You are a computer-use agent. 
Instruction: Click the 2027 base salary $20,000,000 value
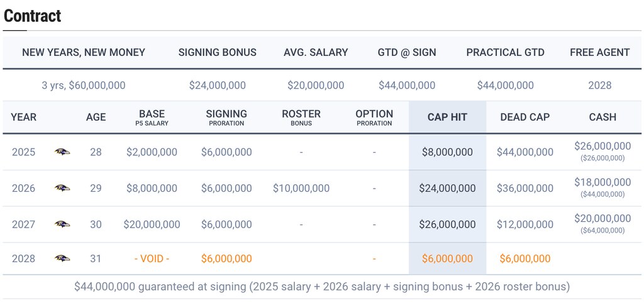152,224
